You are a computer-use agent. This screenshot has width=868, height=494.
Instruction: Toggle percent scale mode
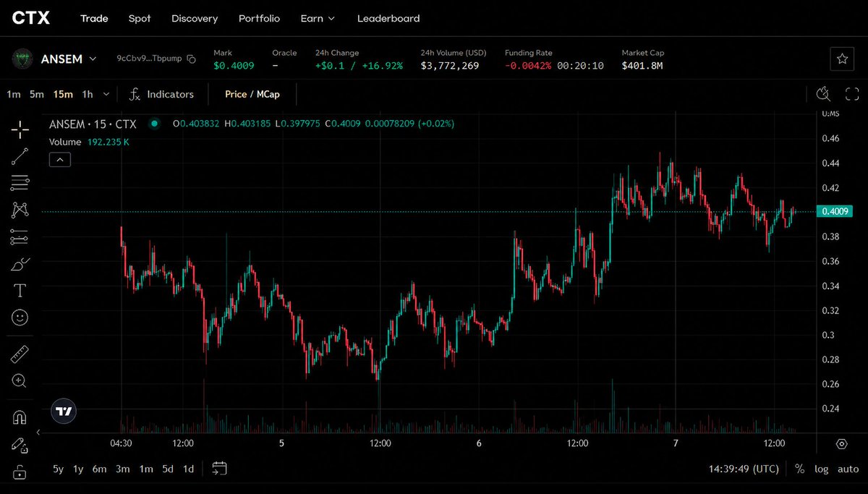pyautogui.click(x=799, y=469)
